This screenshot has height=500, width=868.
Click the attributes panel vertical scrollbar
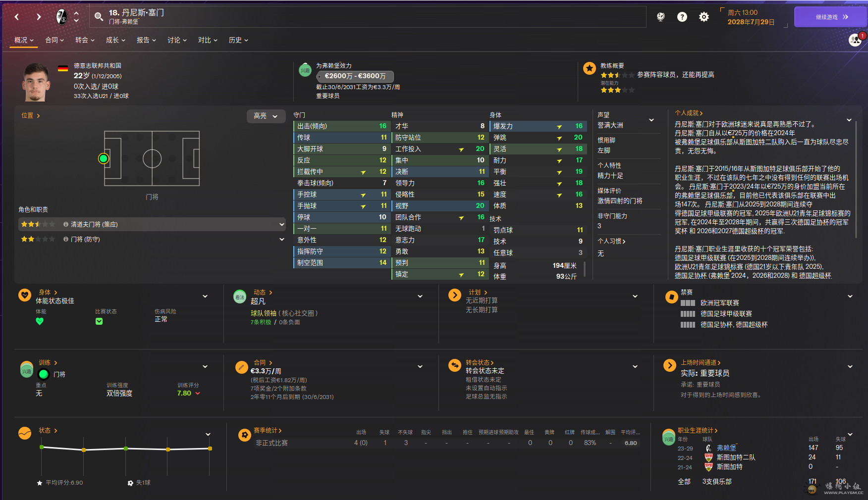point(585,269)
